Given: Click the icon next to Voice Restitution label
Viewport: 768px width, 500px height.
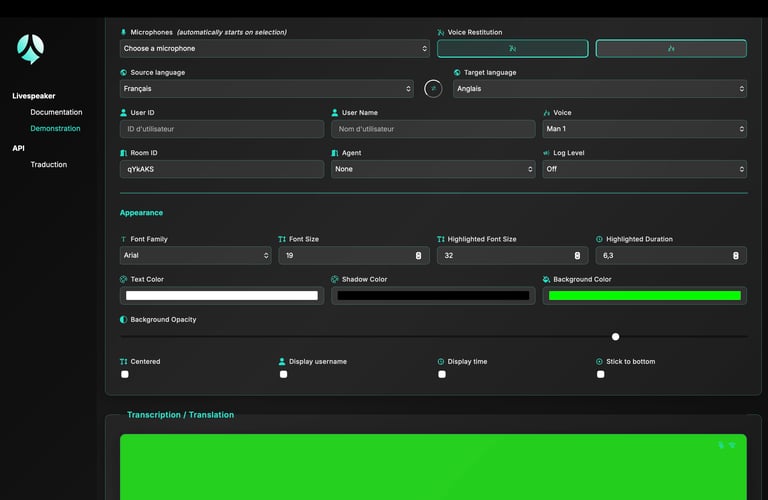Looking at the screenshot, I should [441, 32].
